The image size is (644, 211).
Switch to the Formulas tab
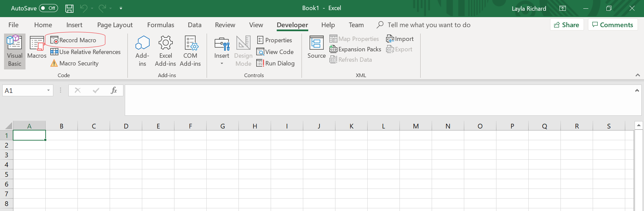(161, 25)
